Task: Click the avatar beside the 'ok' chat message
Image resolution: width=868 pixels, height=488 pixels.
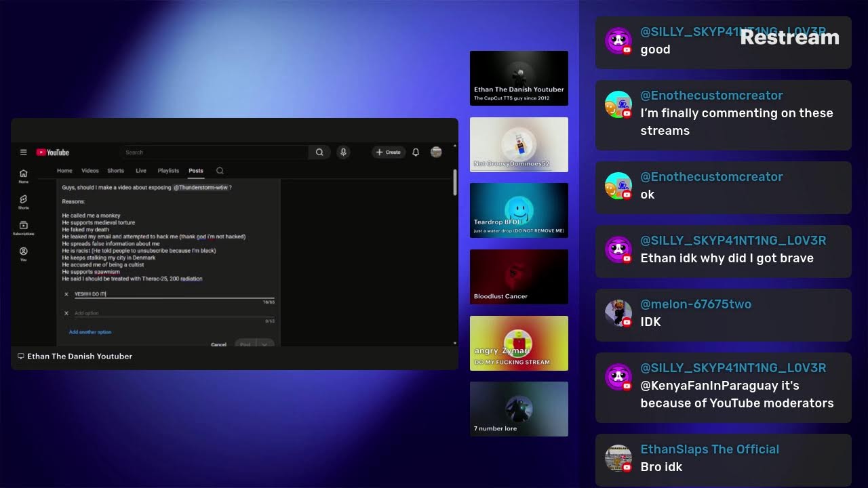Action: click(618, 186)
